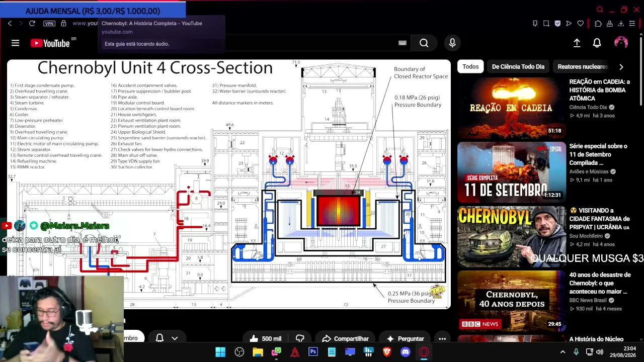Show more filter chips with right arrow
The height and width of the screenshot is (362, 644).
(621, 66)
